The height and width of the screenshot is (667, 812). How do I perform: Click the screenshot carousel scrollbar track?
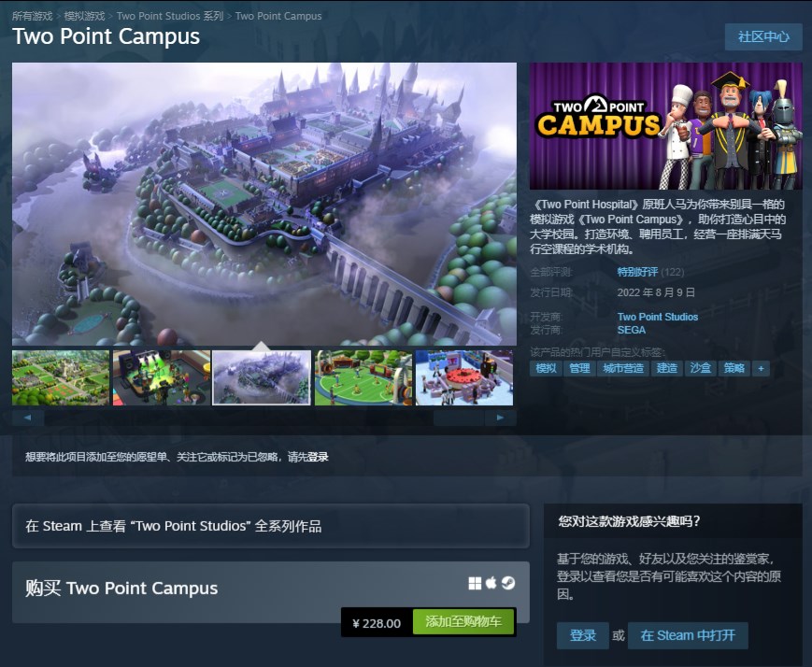[x=238, y=418]
